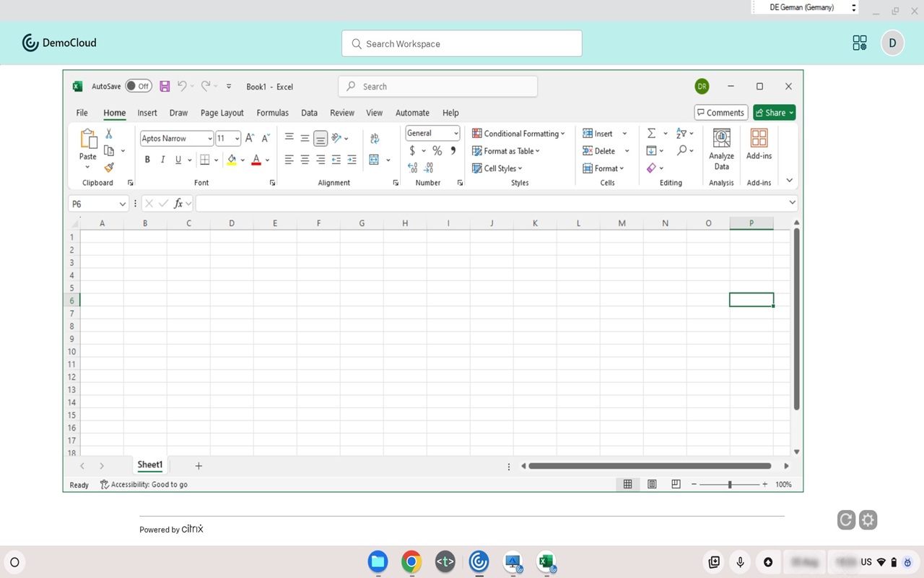Open the Add-ins button

point(759,145)
